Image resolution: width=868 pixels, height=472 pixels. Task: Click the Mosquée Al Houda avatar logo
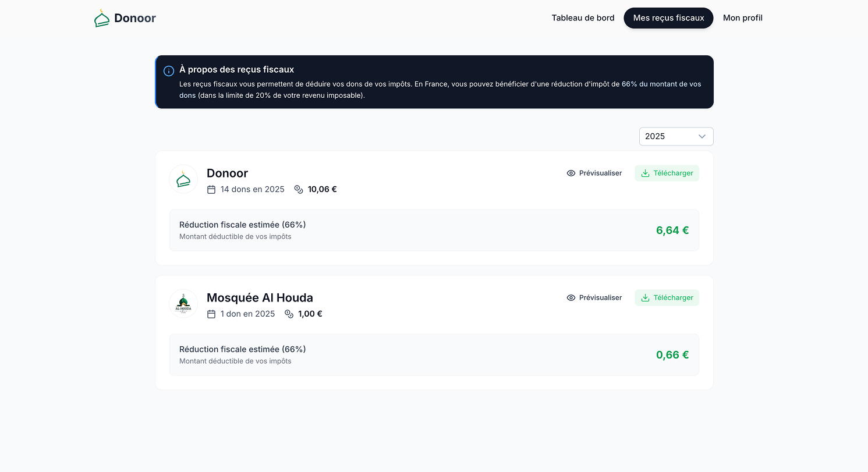[183, 304]
